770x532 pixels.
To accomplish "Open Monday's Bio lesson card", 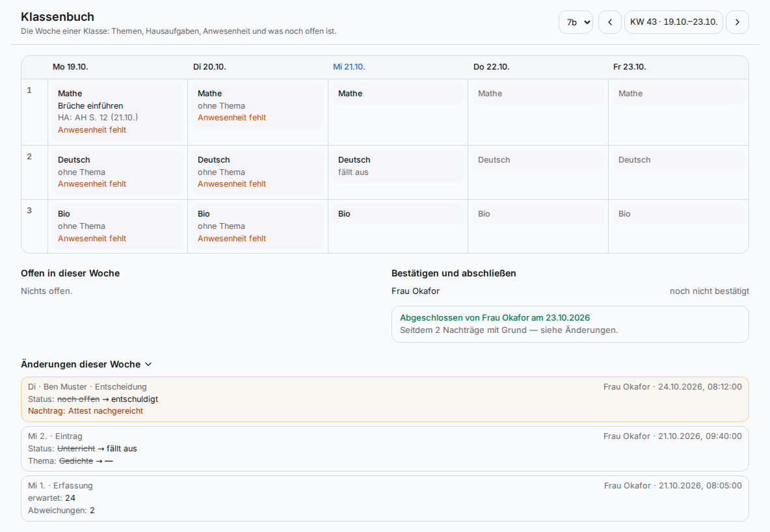I will (118, 226).
